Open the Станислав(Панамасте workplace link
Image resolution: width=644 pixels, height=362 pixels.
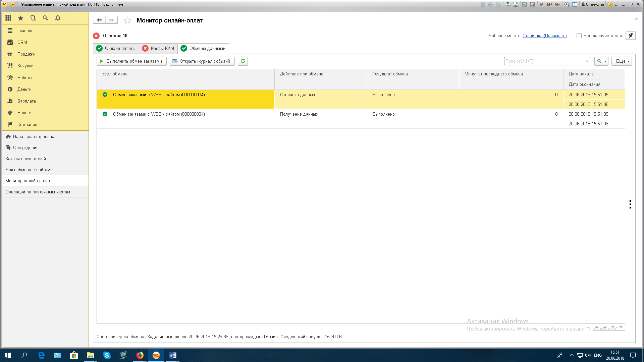pos(544,36)
